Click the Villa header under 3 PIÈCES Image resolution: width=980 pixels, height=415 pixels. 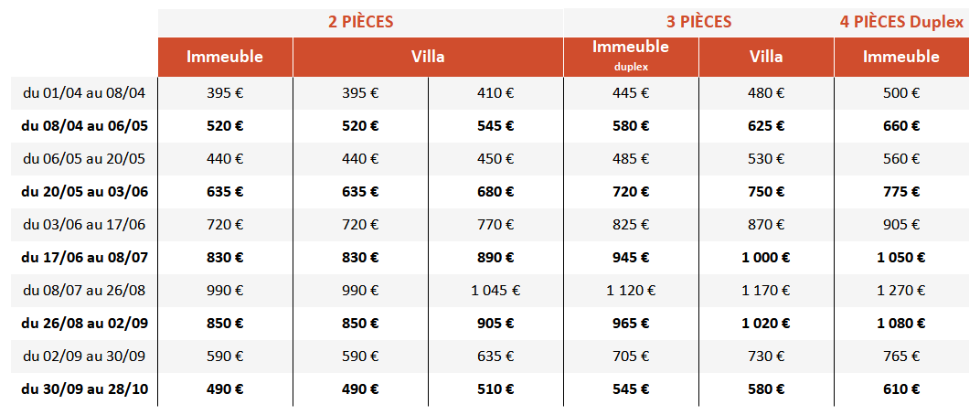click(x=766, y=57)
